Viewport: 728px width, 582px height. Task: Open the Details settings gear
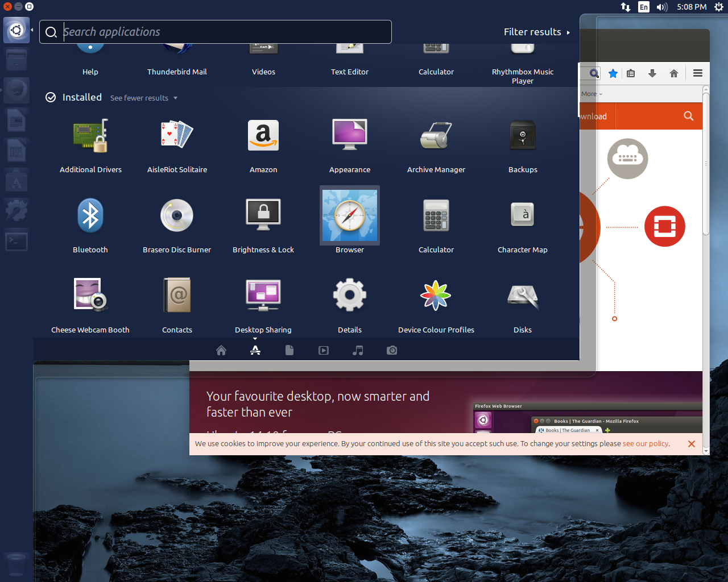(350, 296)
